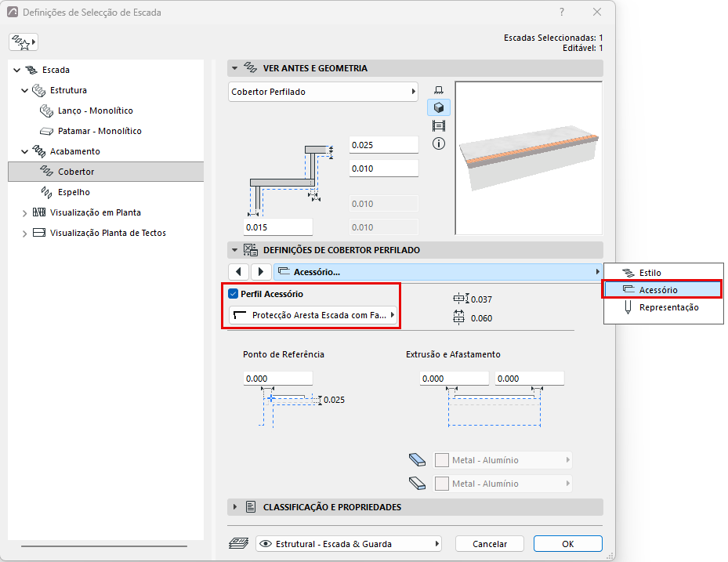Collapse the Acabamento tree node
This screenshot has width=728, height=562.
[24, 151]
